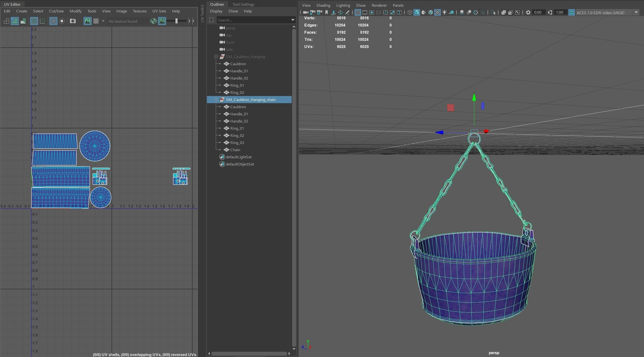This screenshot has width=644, height=357.
Task: Click the RGB channels icon
Action: pos(153,21)
